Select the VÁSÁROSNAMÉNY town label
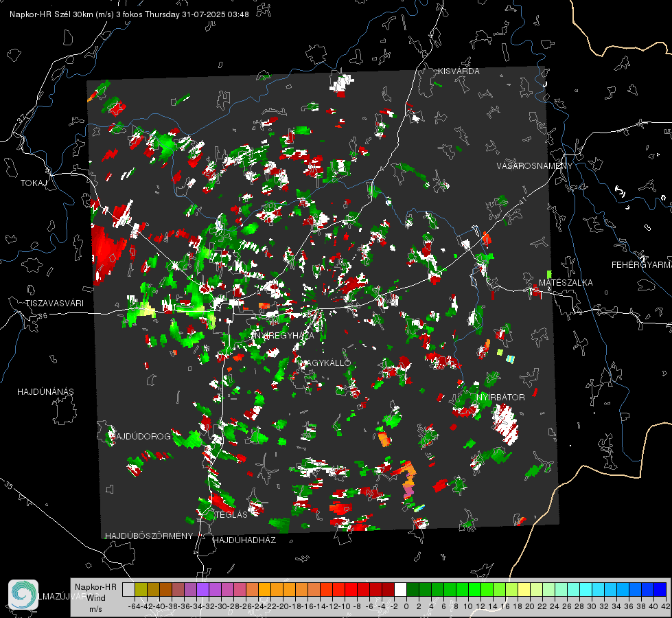This screenshot has height=618, width=672. [535, 166]
